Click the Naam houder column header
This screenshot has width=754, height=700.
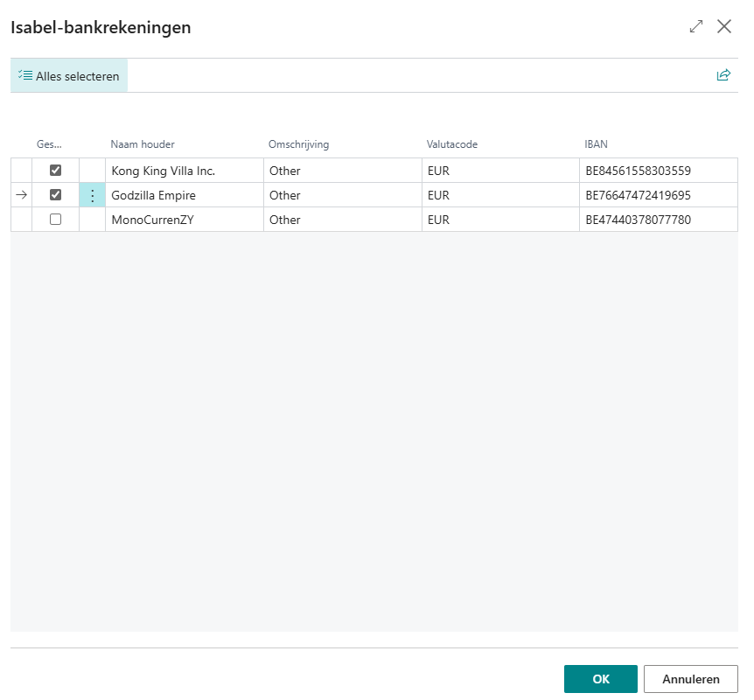click(x=143, y=144)
